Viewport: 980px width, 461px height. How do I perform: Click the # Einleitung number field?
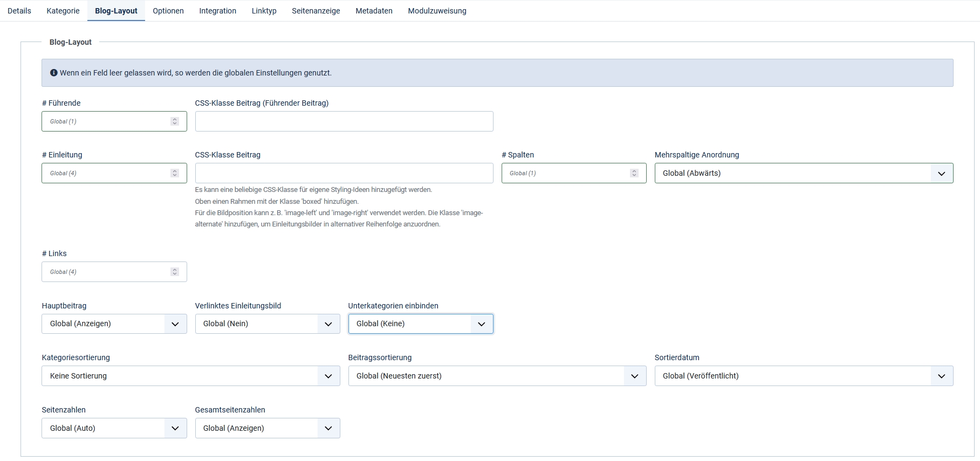(114, 173)
